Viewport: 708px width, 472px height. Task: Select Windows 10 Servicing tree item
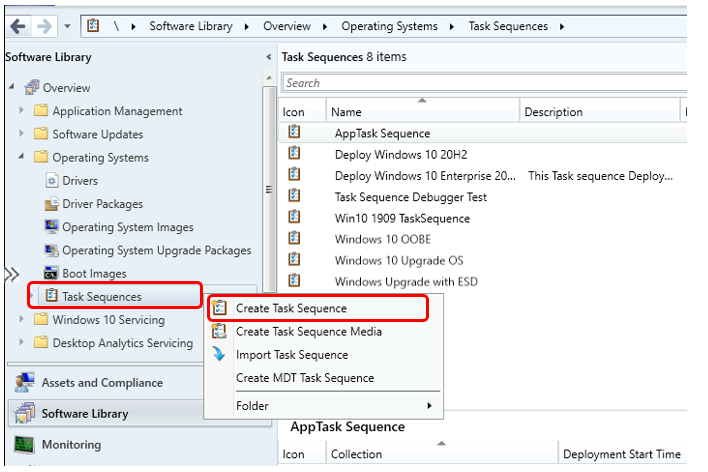tap(108, 320)
